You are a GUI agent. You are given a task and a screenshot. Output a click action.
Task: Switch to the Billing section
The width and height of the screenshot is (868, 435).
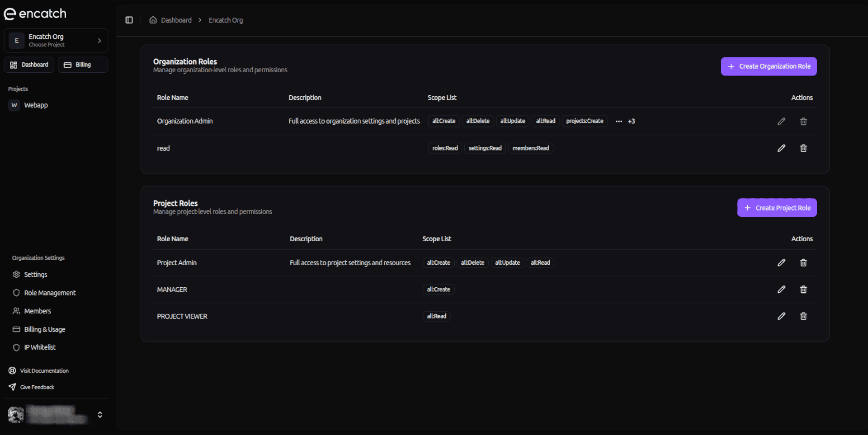pos(83,65)
